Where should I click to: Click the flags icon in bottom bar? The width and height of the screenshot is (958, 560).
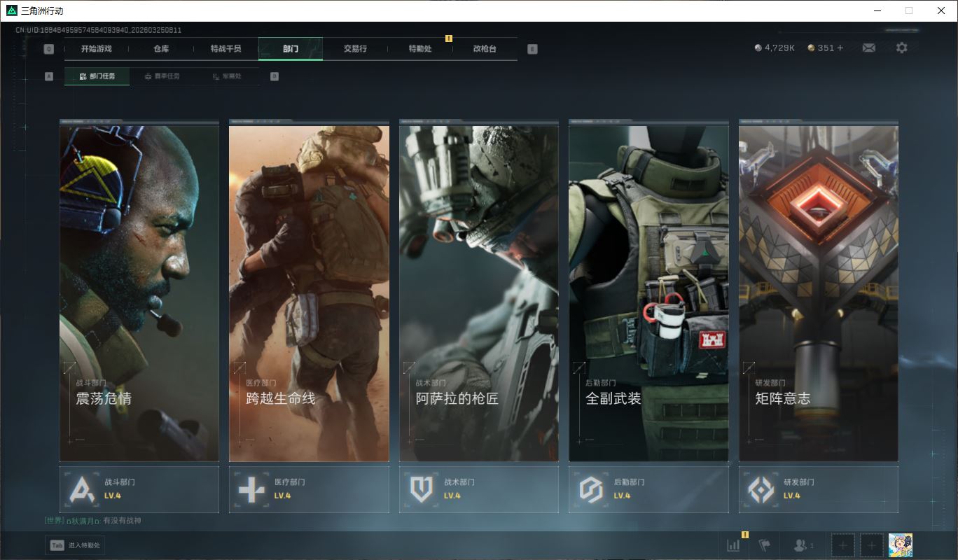click(765, 545)
